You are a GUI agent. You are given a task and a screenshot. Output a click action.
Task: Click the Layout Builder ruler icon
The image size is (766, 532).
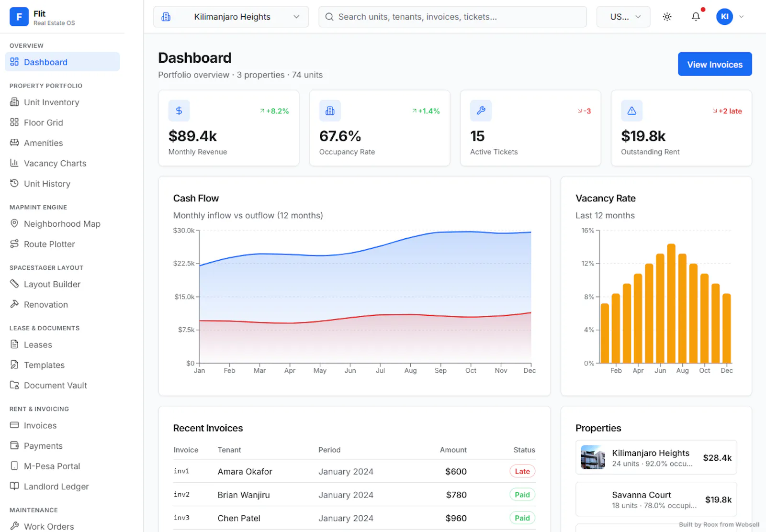click(14, 284)
